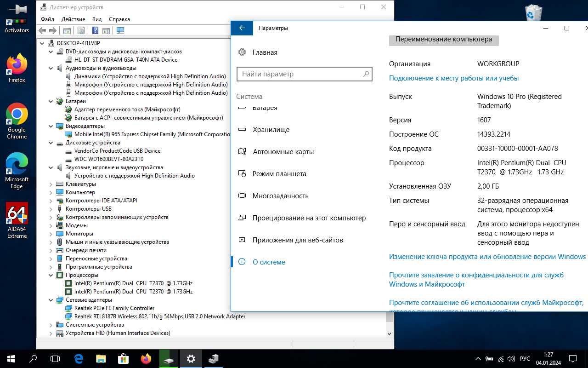Click Device Manager scrollbar down arrow

pos(390,333)
